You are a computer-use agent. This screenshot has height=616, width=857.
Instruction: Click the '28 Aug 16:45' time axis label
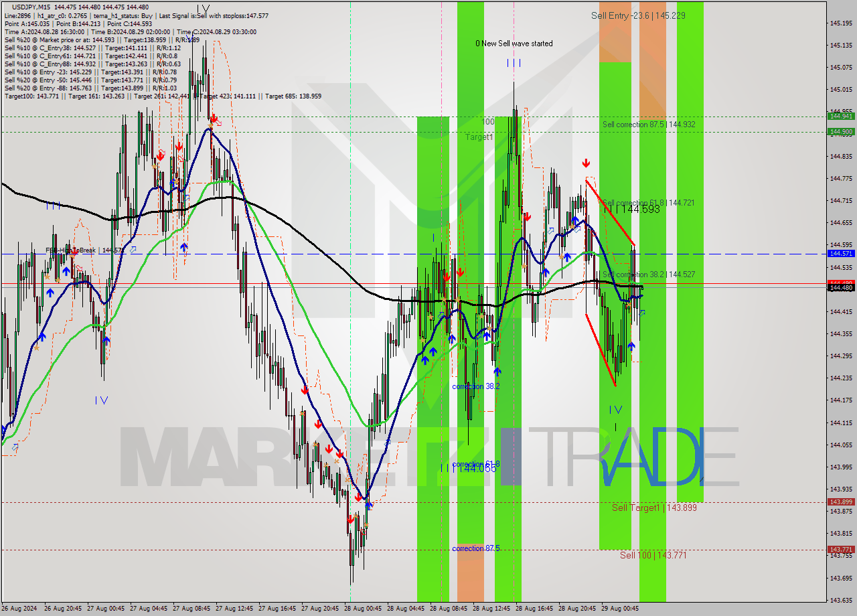(534, 609)
